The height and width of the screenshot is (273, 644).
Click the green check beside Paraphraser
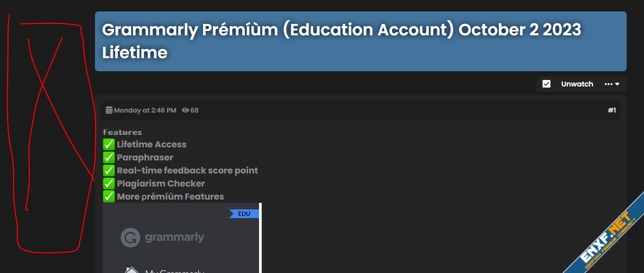tap(109, 157)
